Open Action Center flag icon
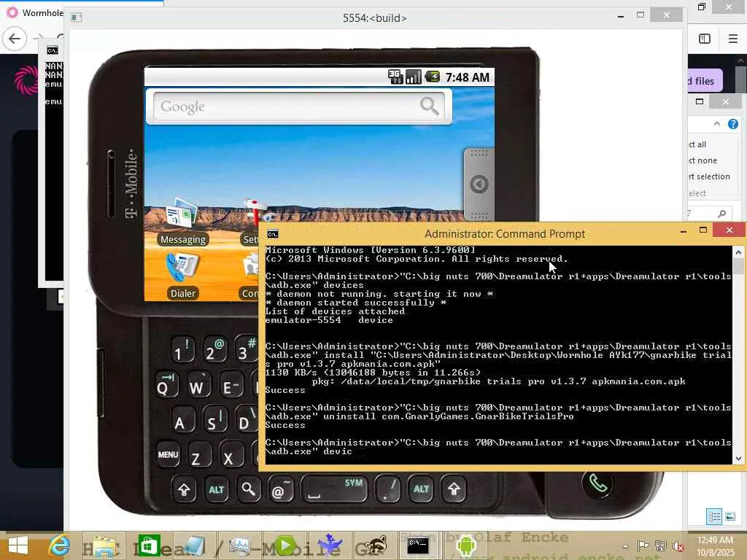 click(x=643, y=545)
